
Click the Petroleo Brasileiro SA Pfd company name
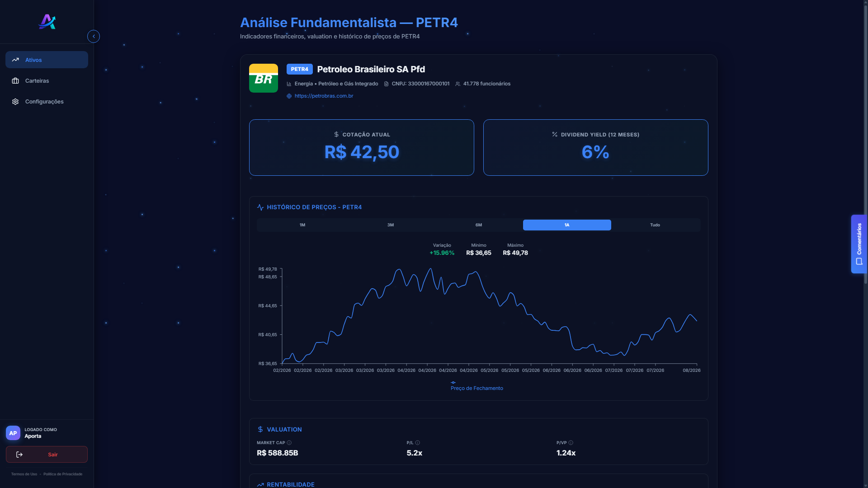(x=371, y=69)
